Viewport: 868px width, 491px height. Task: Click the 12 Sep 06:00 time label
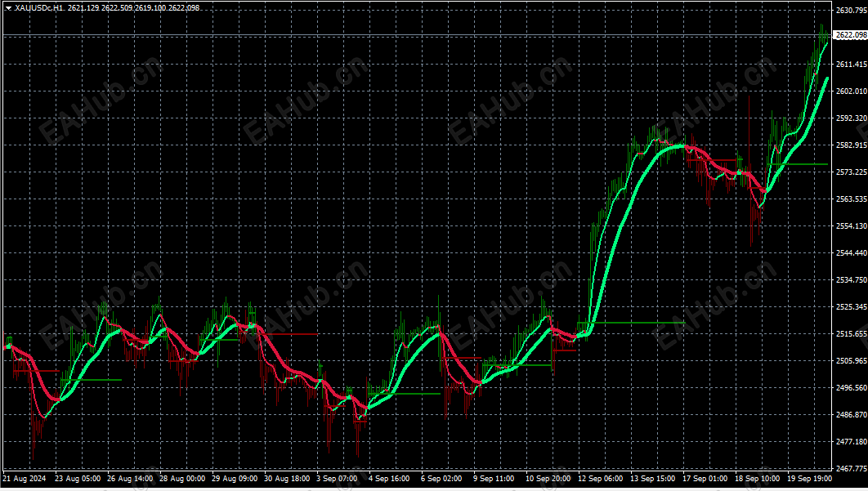coord(600,478)
